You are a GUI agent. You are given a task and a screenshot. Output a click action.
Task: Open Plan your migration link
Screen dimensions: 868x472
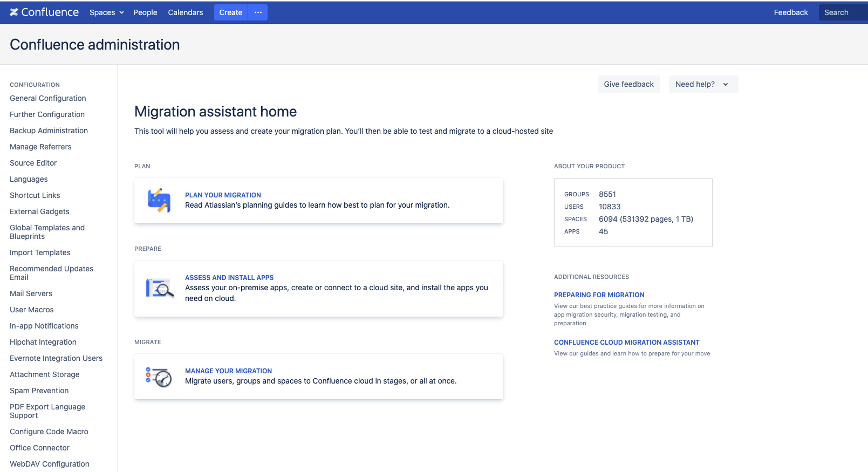click(x=223, y=195)
